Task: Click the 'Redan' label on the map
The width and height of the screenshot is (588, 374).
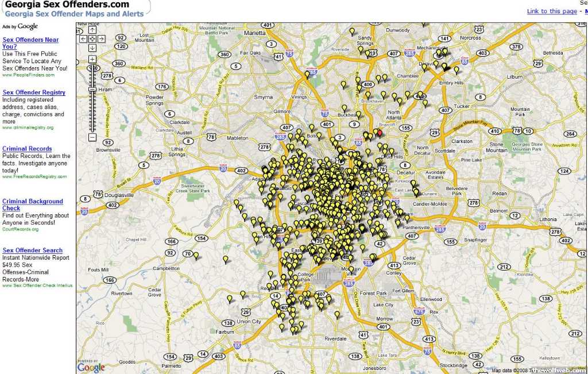Action: pyautogui.click(x=500, y=194)
